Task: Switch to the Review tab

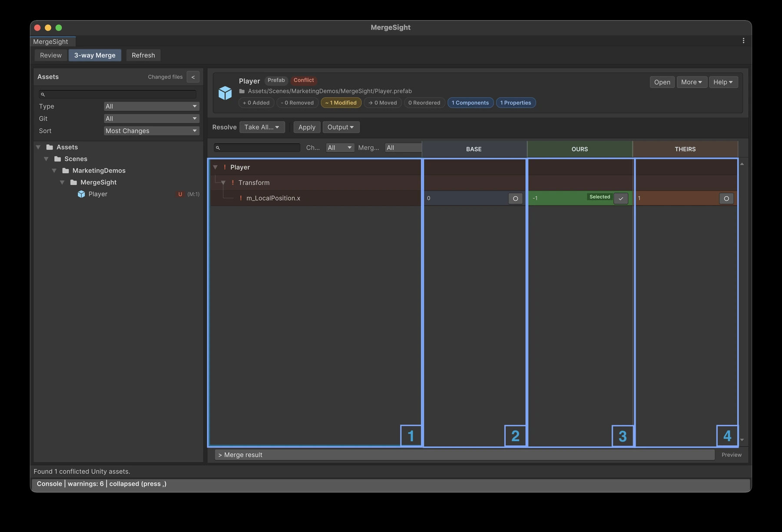Action: (51, 55)
